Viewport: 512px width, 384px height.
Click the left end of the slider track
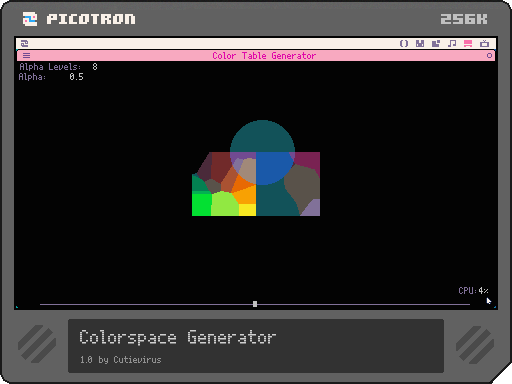click(x=41, y=304)
